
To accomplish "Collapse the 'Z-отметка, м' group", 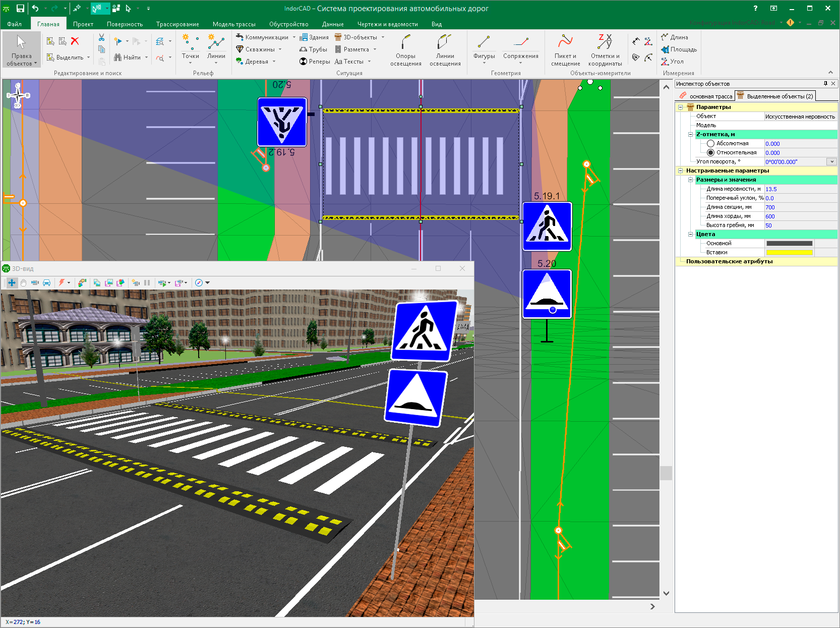I will pyautogui.click(x=691, y=134).
